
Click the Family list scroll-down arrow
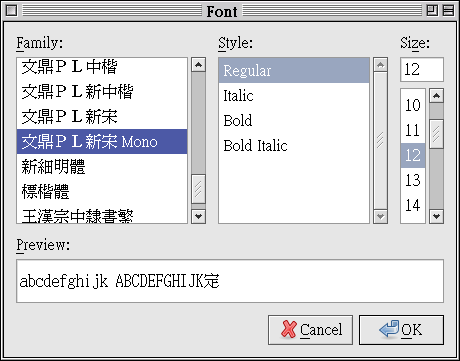point(198,216)
